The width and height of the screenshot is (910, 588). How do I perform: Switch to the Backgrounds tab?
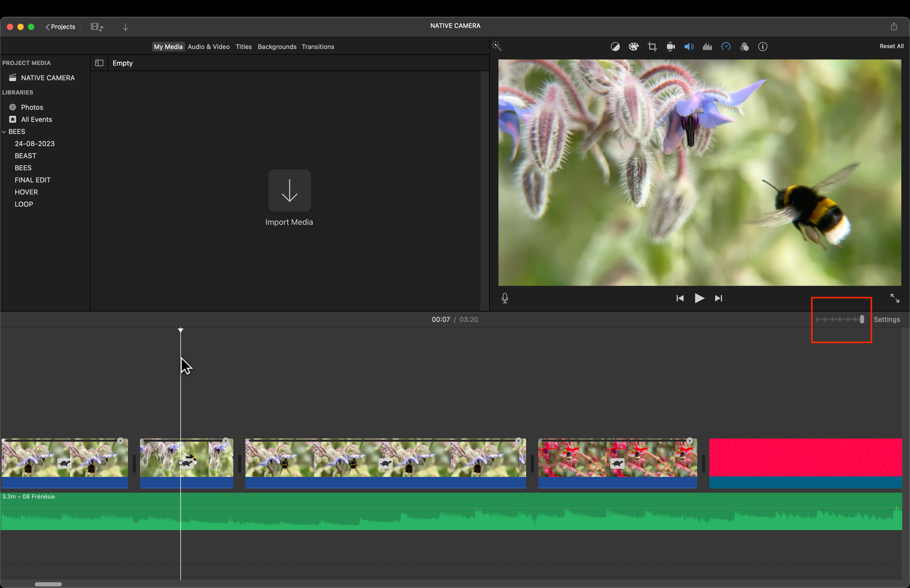pyautogui.click(x=277, y=47)
